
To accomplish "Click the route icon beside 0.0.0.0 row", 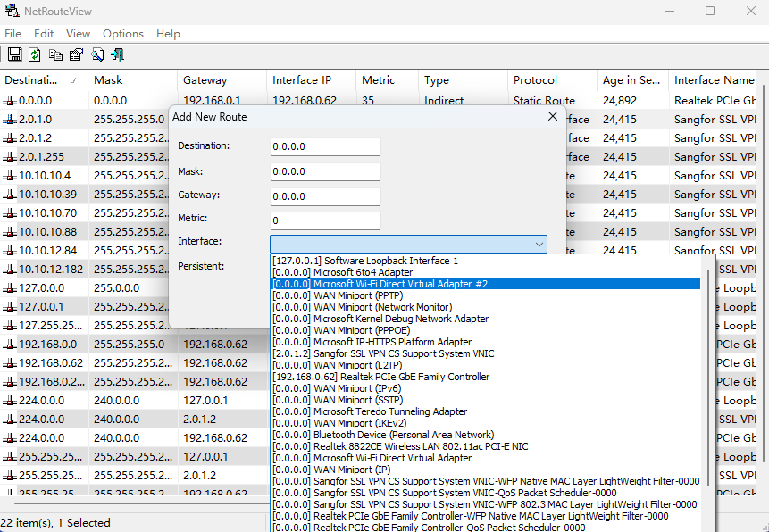I will coord(10,101).
